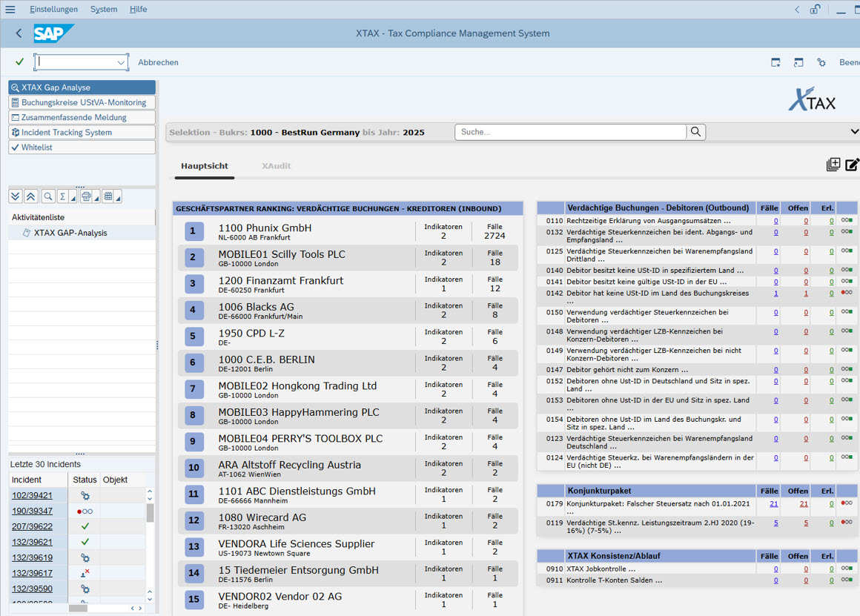Click the pencil edit icon above the tables
The width and height of the screenshot is (860, 616).
click(853, 165)
